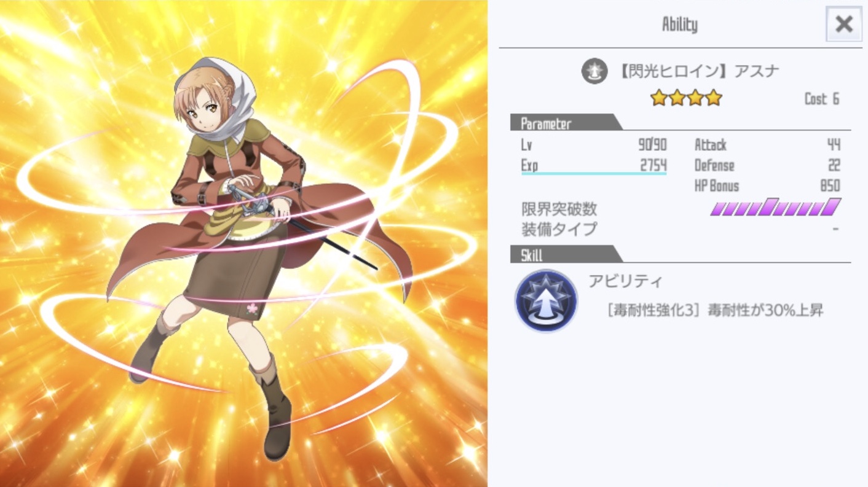The height and width of the screenshot is (487, 868).
Task: Select the blue arrow skill icon
Action: point(546,301)
